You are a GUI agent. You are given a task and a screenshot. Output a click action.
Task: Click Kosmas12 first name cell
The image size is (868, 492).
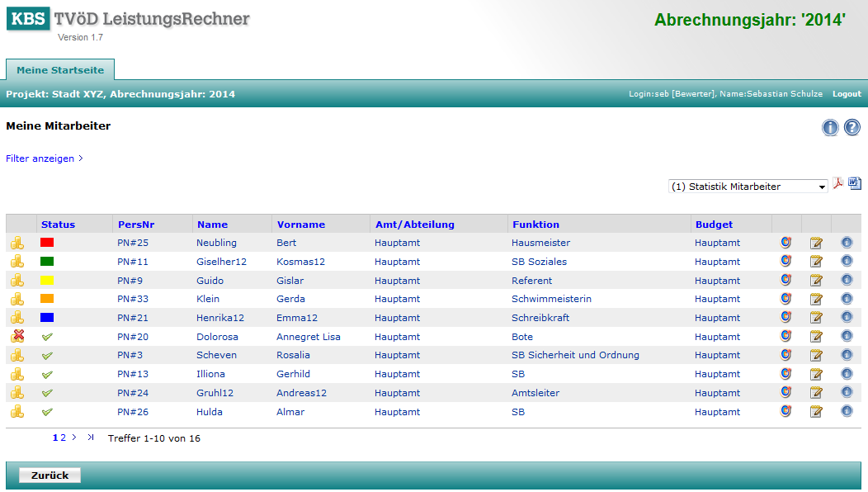300,262
